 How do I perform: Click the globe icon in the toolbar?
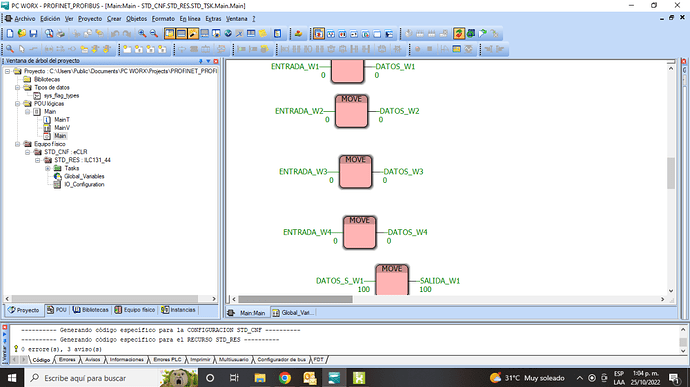tap(228, 33)
